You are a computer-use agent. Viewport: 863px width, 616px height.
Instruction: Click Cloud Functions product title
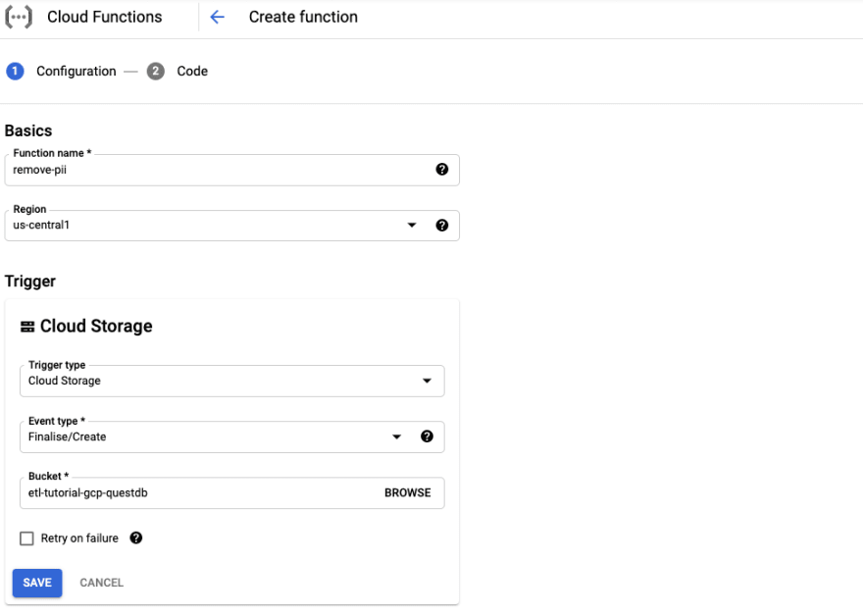(x=105, y=17)
